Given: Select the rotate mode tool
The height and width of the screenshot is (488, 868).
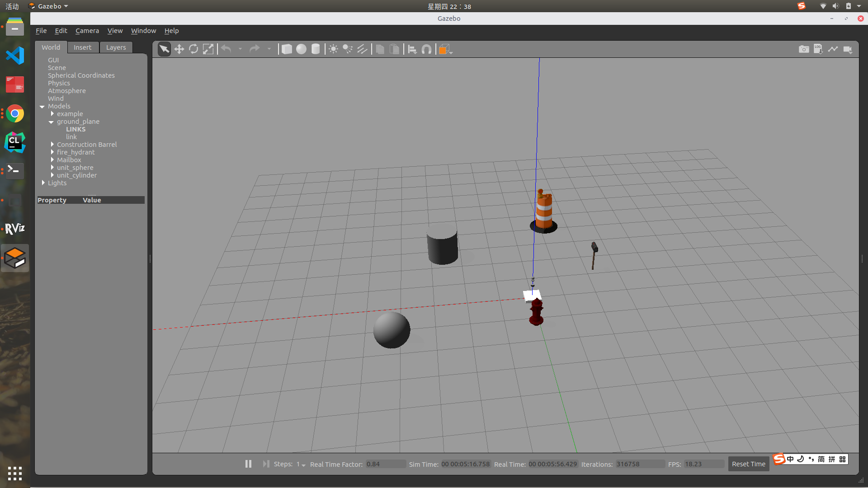Looking at the screenshot, I should 193,49.
